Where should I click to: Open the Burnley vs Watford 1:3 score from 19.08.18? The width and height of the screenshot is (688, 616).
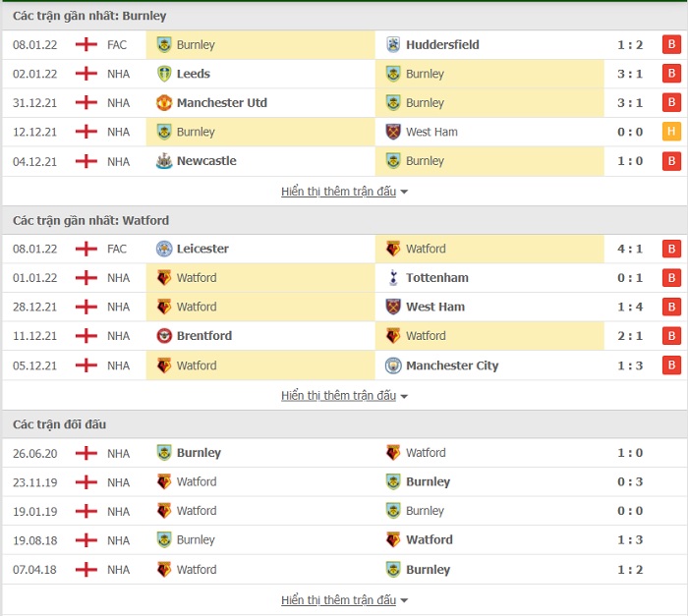click(x=630, y=539)
